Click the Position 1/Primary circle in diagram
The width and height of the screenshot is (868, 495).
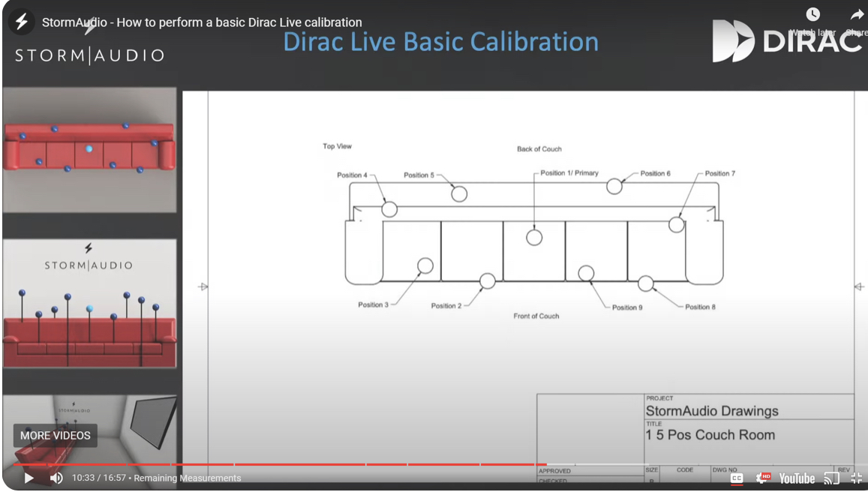534,238
